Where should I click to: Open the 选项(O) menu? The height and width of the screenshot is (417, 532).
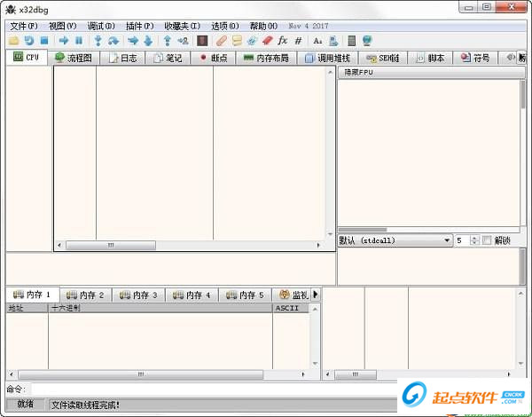(225, 26)
